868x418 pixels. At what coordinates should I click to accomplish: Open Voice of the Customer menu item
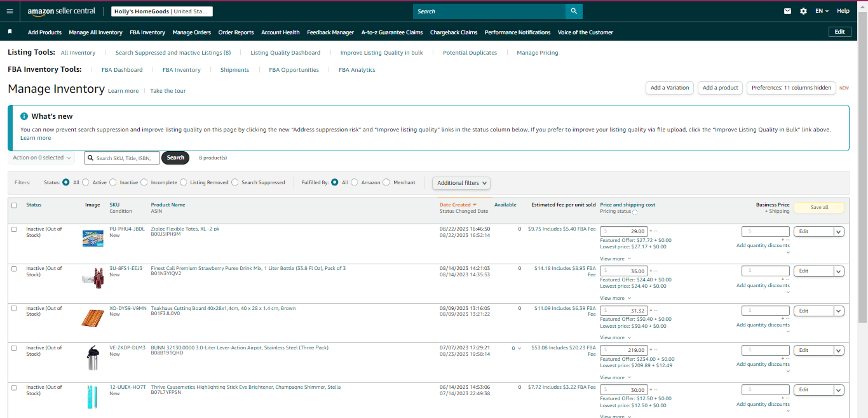[x=585, y=32]
